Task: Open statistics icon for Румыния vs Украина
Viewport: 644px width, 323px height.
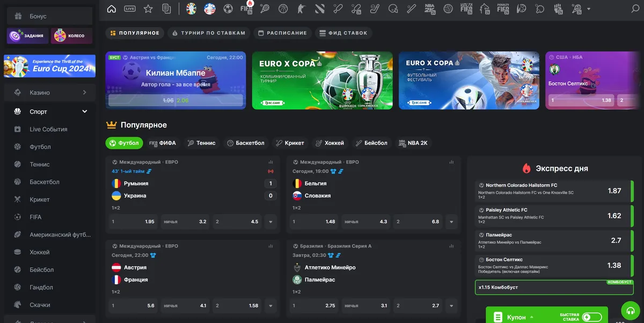Action: [270, 162]
